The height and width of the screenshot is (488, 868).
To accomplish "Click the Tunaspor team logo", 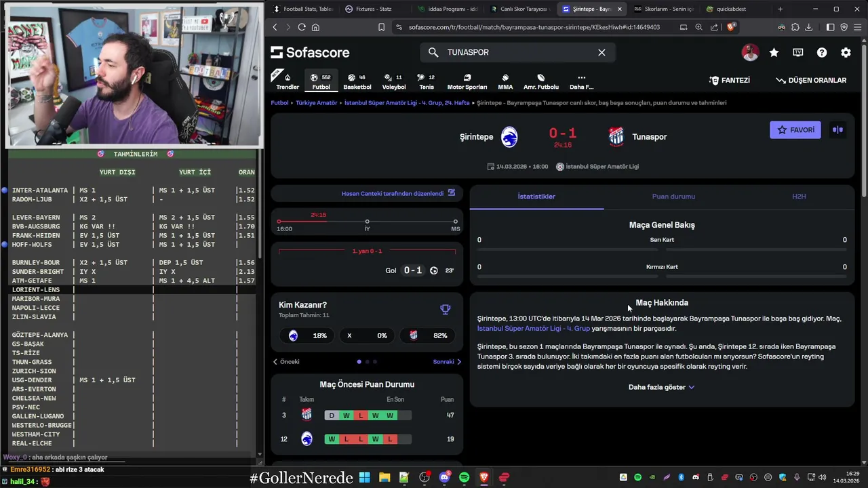I will pos(616,137).
